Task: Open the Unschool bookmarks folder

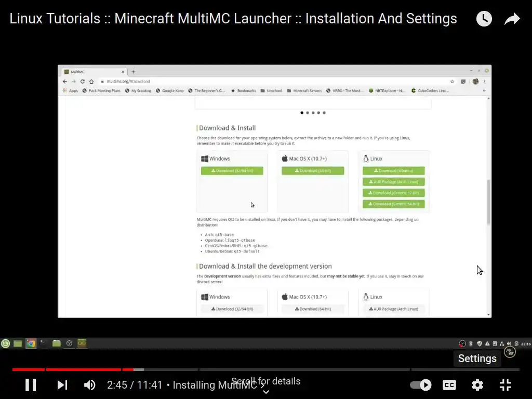Action: click(x=271, y=90)
